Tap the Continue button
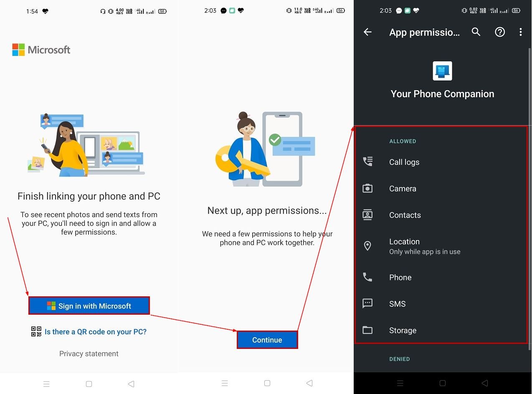This screenshot has width=532, height=394. coord(267,340)
